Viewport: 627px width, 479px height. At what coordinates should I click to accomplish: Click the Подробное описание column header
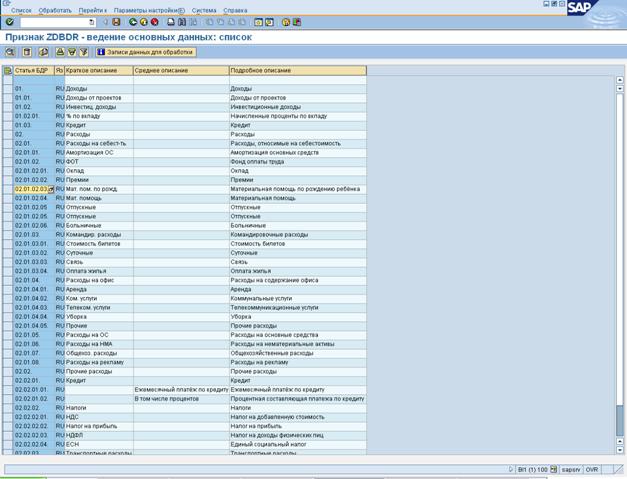[x=297, y=71]
